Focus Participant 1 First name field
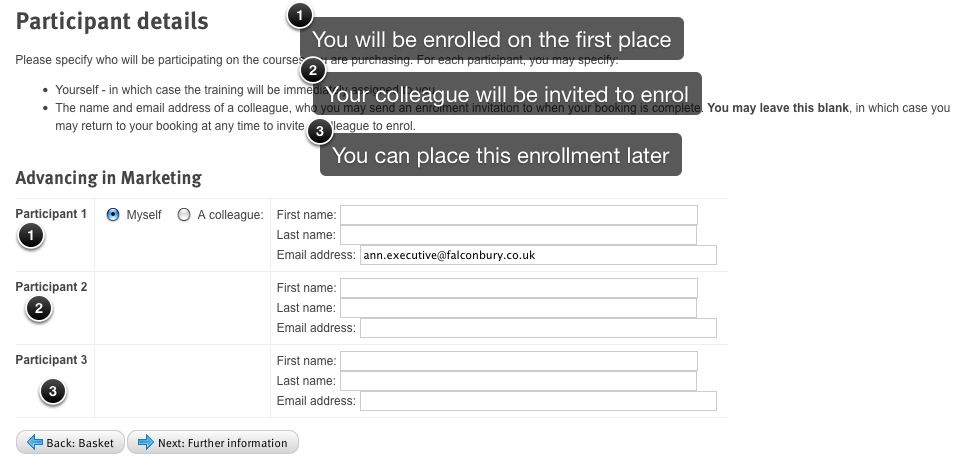967x469 pixels. pyautogui.click(x=519, y=215)
